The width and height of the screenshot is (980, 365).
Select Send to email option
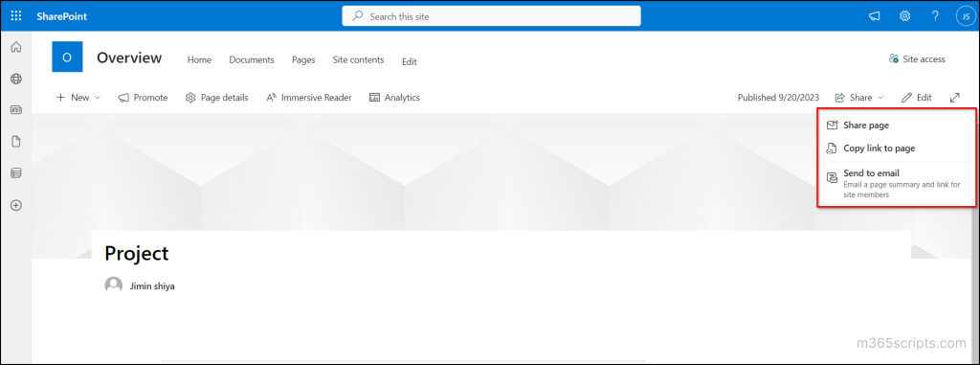click(x=897, y=183)
